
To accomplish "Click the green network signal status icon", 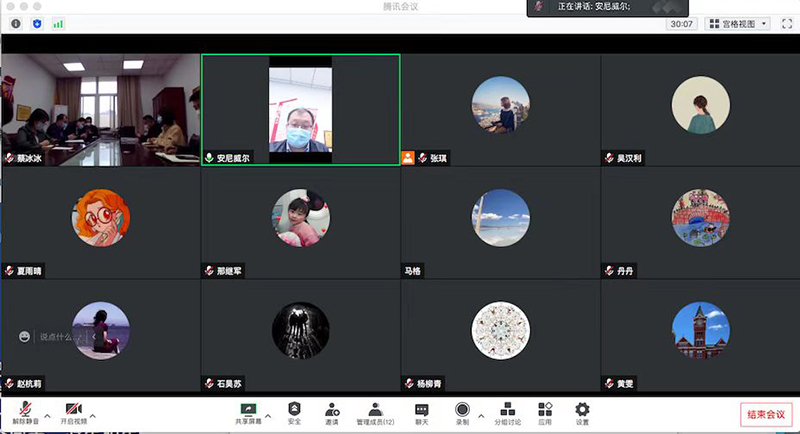I will click(58, 23).
